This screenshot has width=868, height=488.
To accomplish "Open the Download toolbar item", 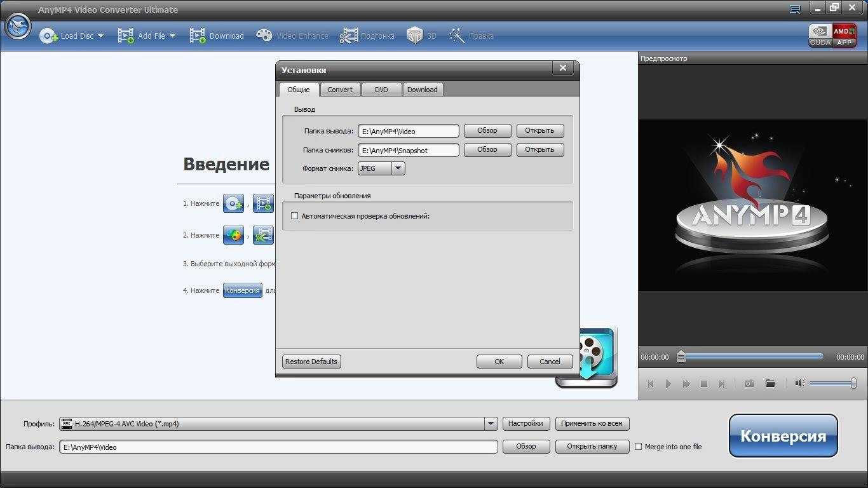I will tap(217, 36).
